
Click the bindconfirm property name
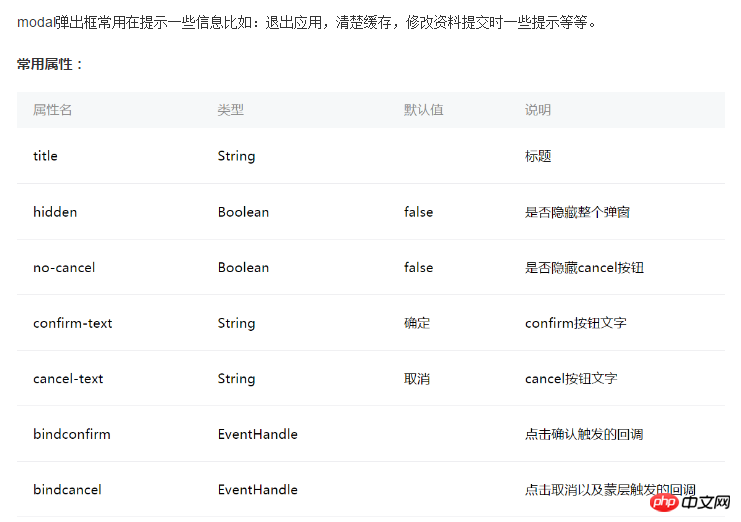(x=72, y=434)
